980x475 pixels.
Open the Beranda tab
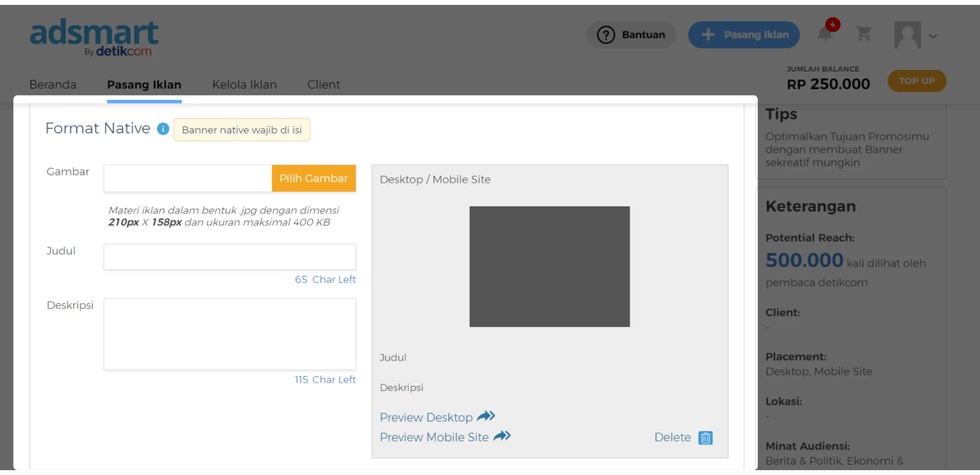(53, 85)
